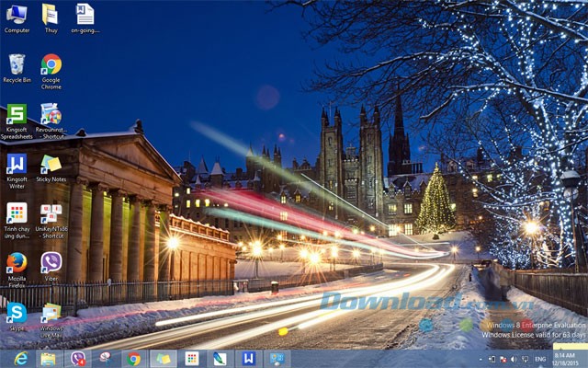Launch Google Chrome from the desktop shortcut
This screenshot has width=588, height=368.
(x=51, y=64)
